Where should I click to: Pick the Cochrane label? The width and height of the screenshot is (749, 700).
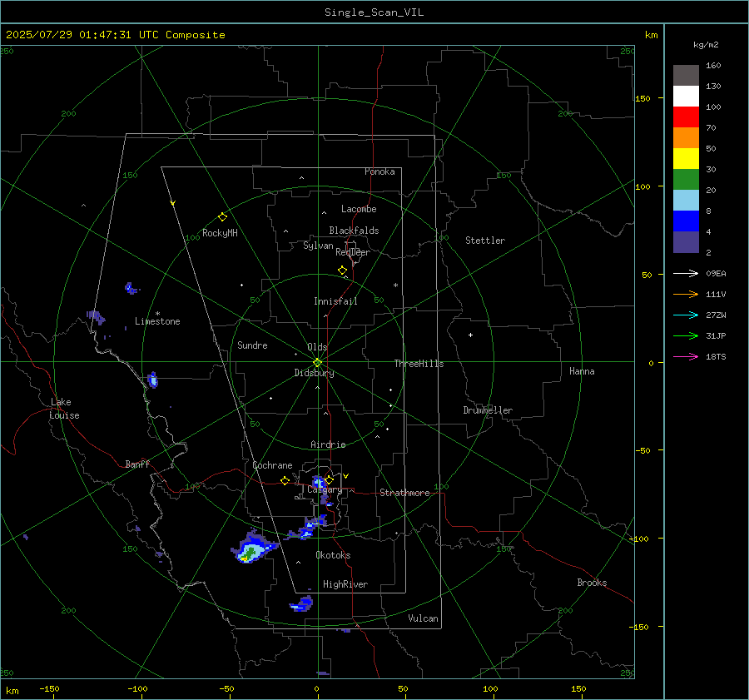[x=272, y=465]
